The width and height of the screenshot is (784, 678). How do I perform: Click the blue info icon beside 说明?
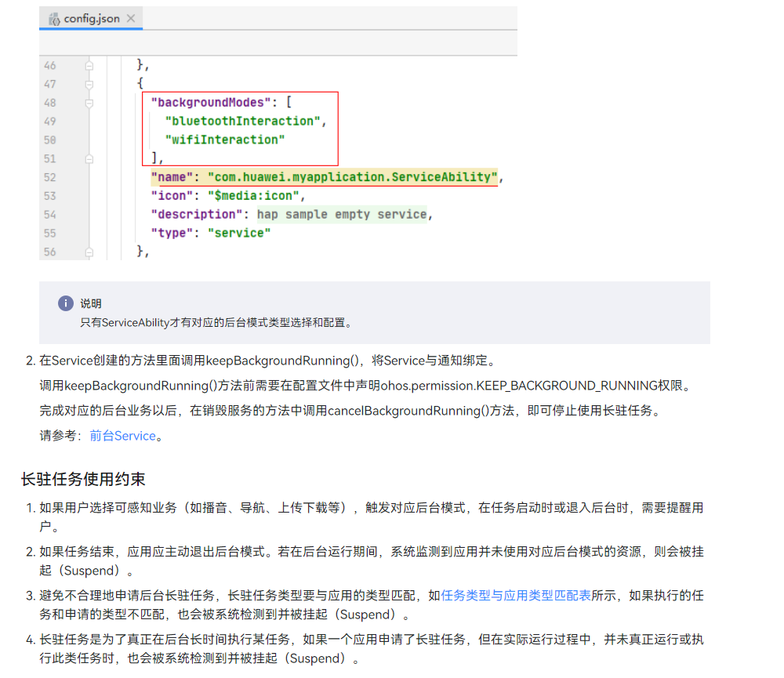coord(66,303)
